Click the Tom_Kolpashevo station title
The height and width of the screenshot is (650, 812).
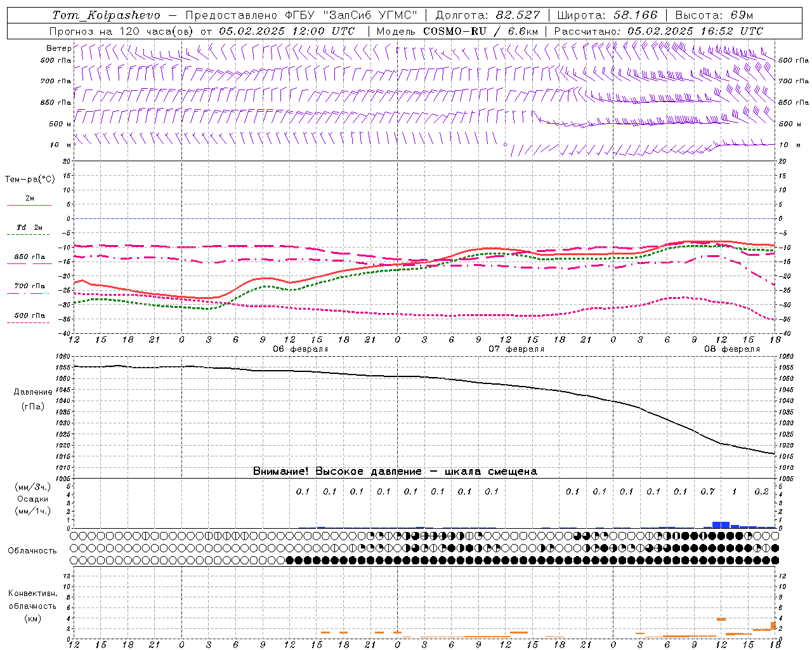point(107,15)
